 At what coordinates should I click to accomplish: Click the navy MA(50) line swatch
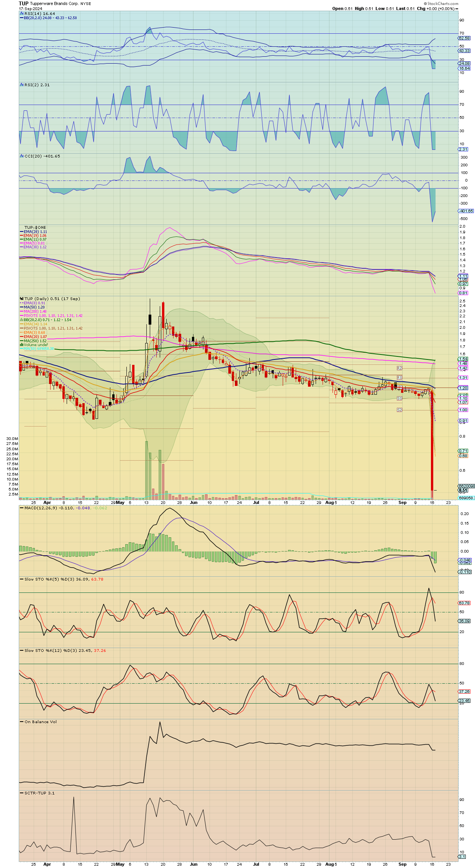tap(21, 307)
